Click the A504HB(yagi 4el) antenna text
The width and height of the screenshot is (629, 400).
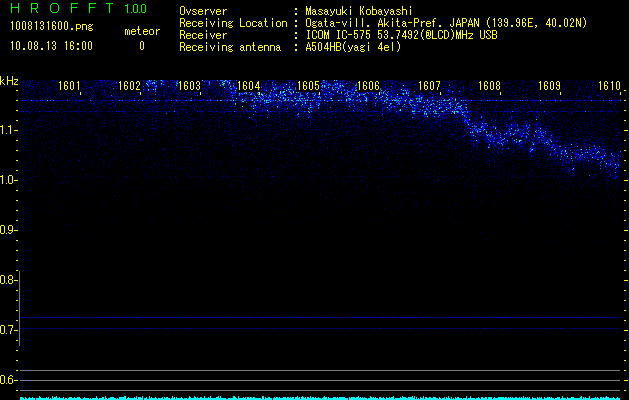click(x=353, y=47)
